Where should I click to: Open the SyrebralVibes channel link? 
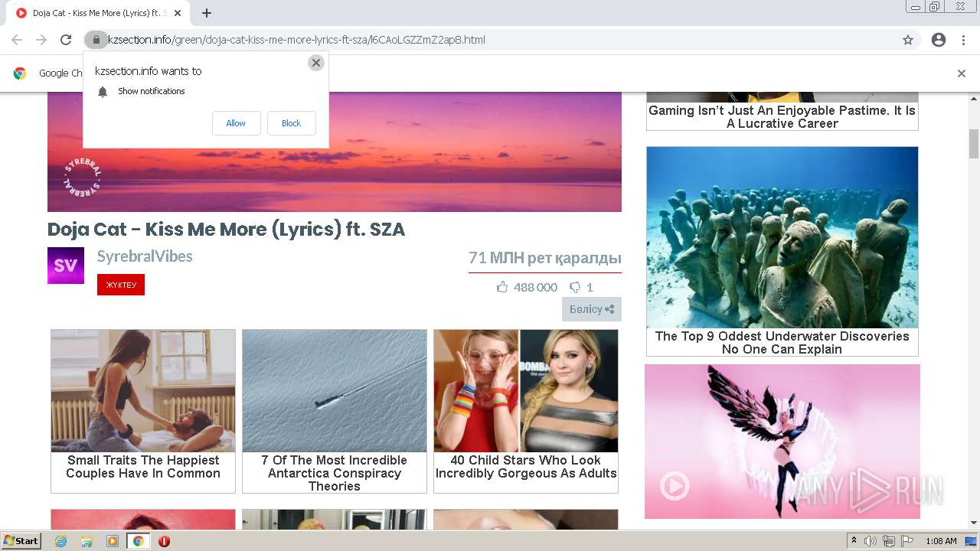[x=145, y=256]
